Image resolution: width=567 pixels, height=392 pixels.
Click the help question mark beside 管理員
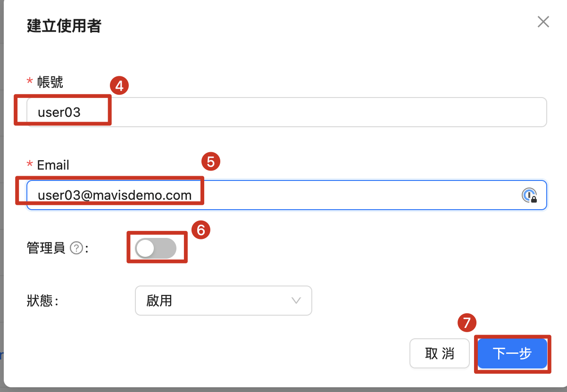[x=76, y=248]
